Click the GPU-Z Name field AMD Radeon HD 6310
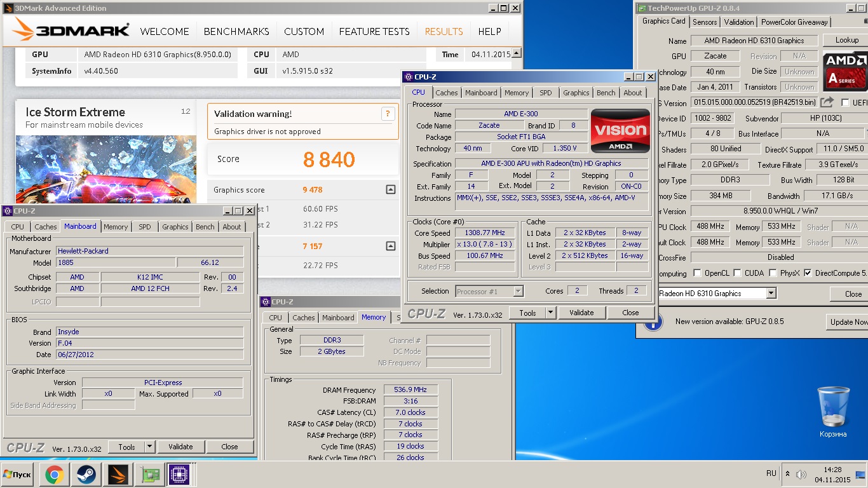This screenshot has width=868, height=488. click(x=754, y=40)
